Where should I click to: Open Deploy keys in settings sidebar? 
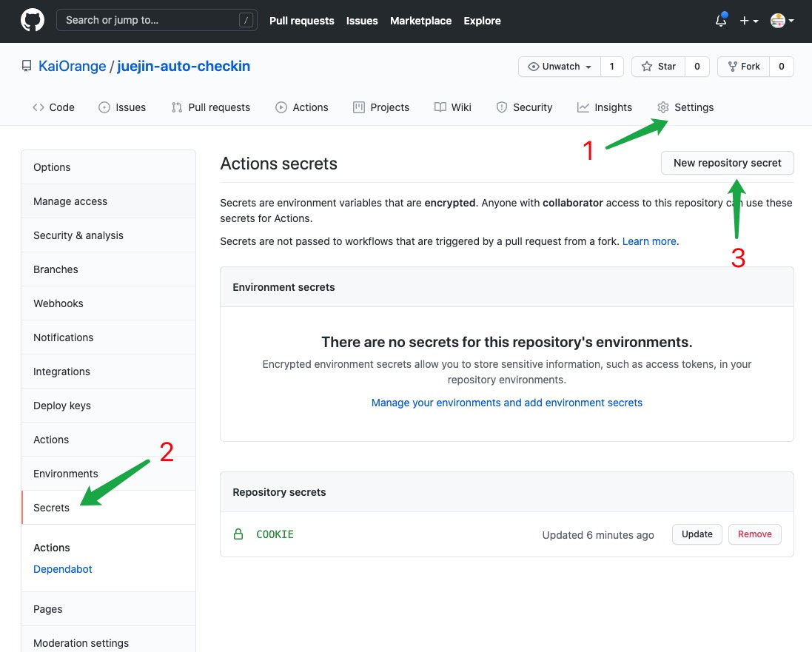coord(108,406)
